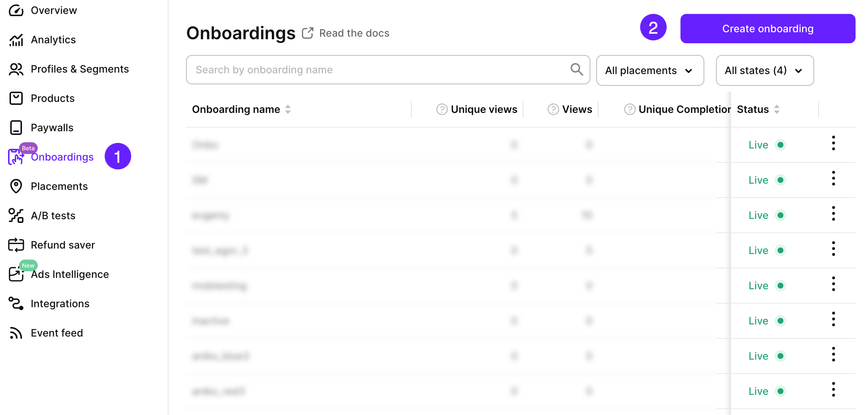Click the Create onboarding button
Screen dimensions: 868x415
pos(767,28)
